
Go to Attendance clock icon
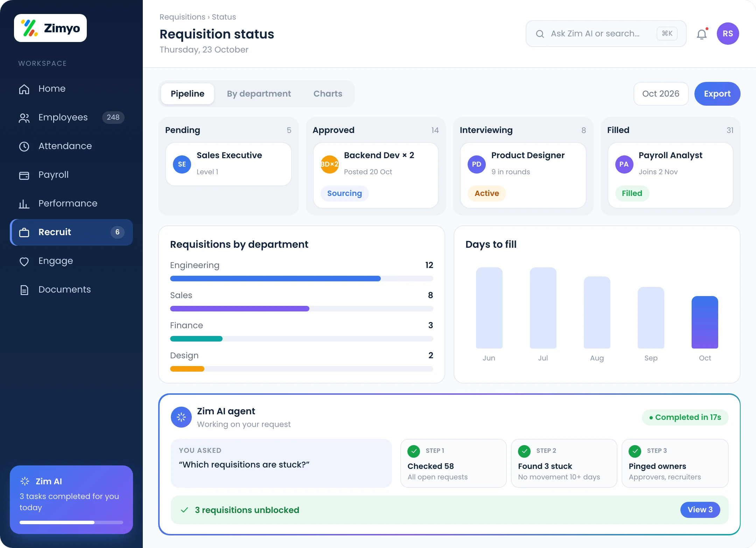pyautogui.click(x=24, y=146)
